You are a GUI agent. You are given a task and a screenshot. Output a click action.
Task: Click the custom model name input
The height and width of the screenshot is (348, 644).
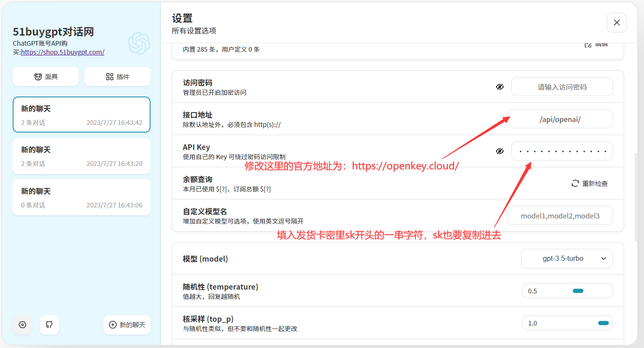560,215
